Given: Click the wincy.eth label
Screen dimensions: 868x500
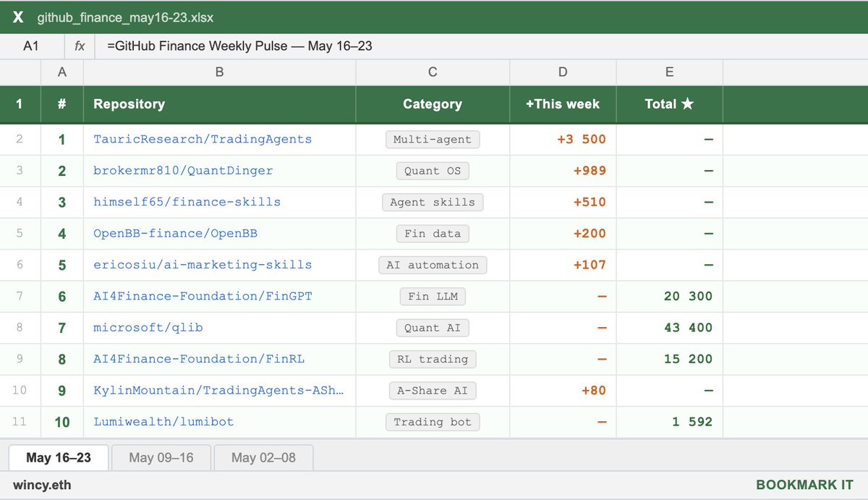Looking at the screenshot, I should click(x=42, y=485).
